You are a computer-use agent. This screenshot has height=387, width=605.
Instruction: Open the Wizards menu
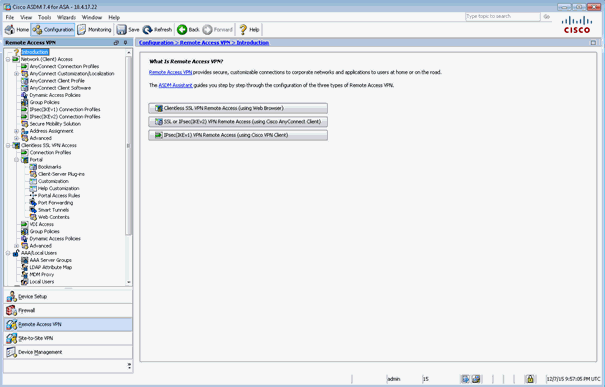click(x=66, y=17)
